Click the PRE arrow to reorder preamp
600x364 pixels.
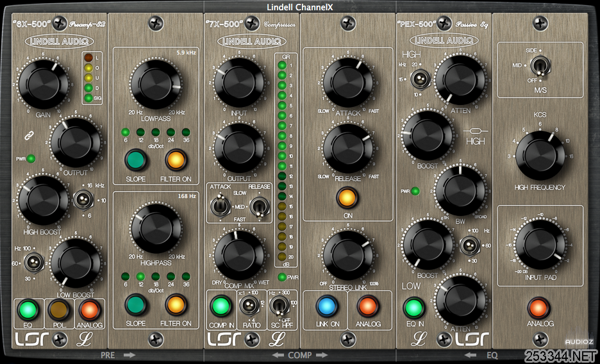coord(129,355)
